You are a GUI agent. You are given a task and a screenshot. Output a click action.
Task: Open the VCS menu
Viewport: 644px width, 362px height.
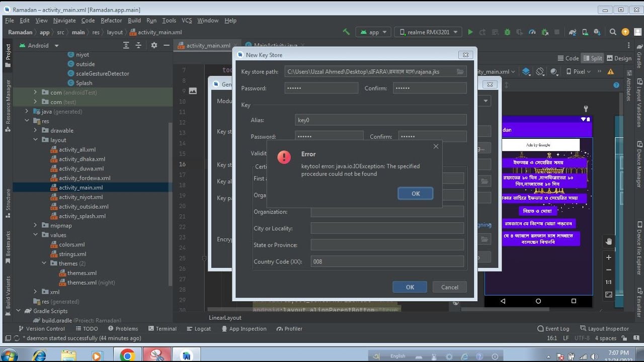tap(187, 21)
